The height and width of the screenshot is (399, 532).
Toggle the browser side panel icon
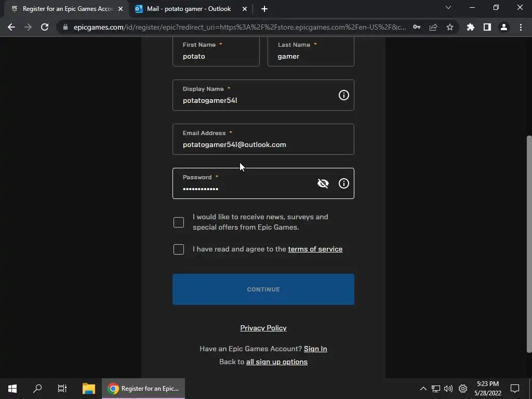(487, 27)
